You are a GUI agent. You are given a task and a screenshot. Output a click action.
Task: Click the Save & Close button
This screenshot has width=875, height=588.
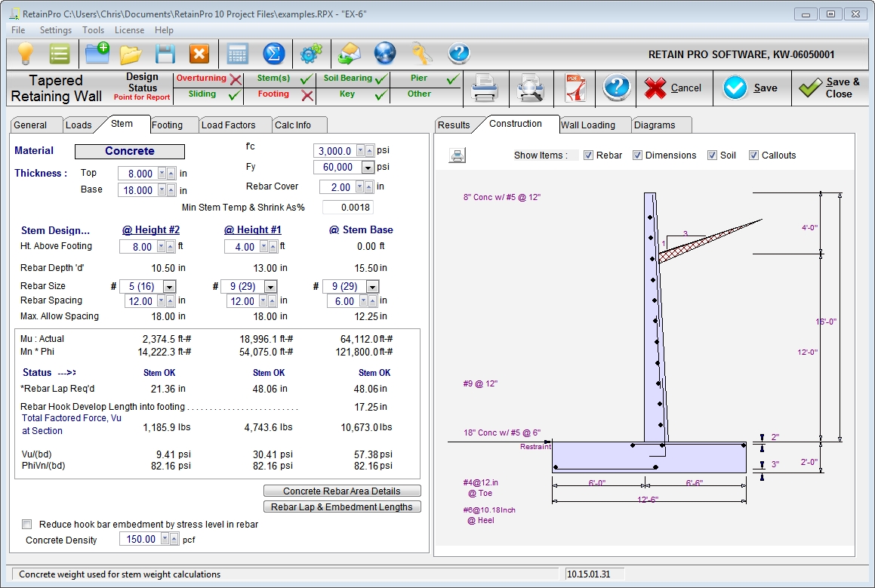click(830, 88)
